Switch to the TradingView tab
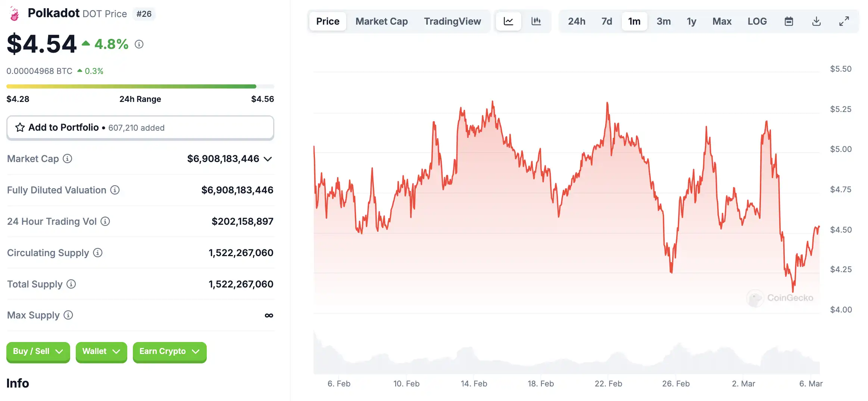 pos(452,21)
